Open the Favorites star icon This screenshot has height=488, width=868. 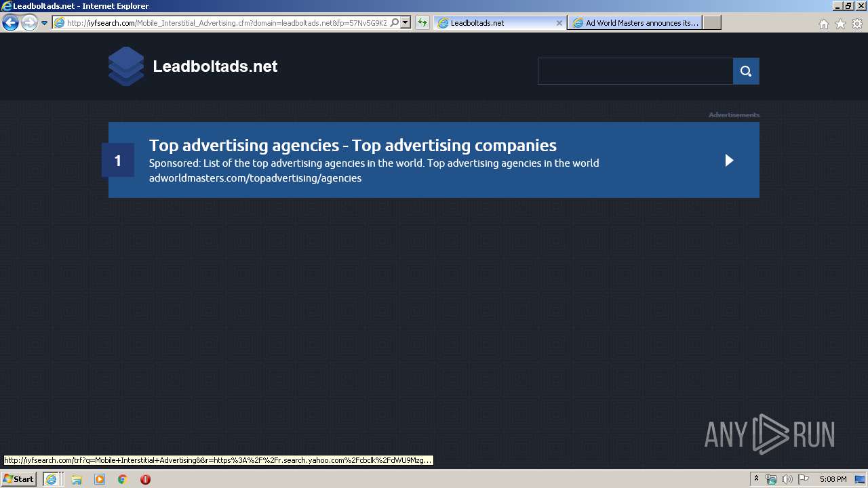[x=841, y=24]
